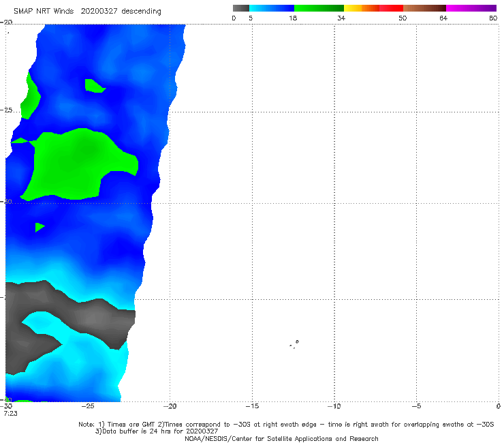Click the color bar label 80
The height and width of the screenshot is (443, 504).
(493, 18)
